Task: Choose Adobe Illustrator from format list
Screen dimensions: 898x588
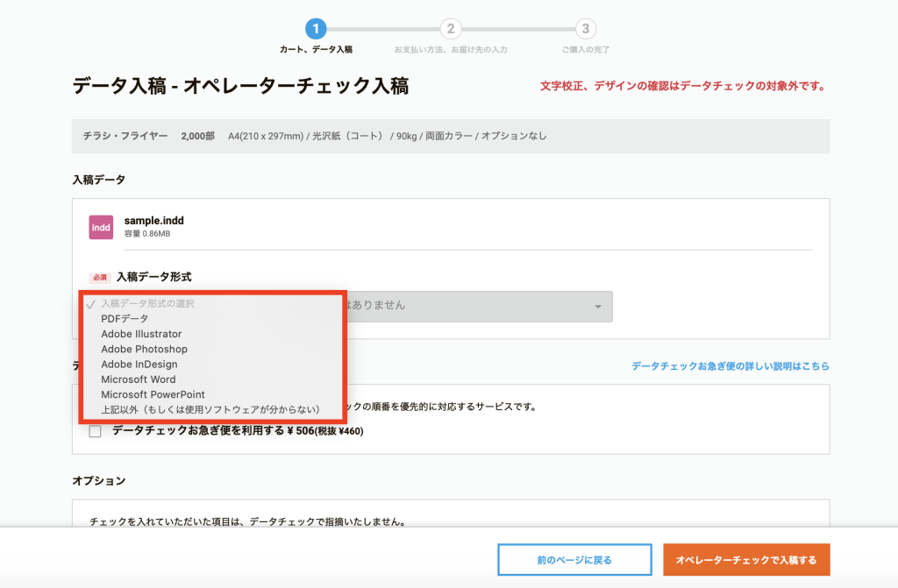Action: tap(141, 334)
